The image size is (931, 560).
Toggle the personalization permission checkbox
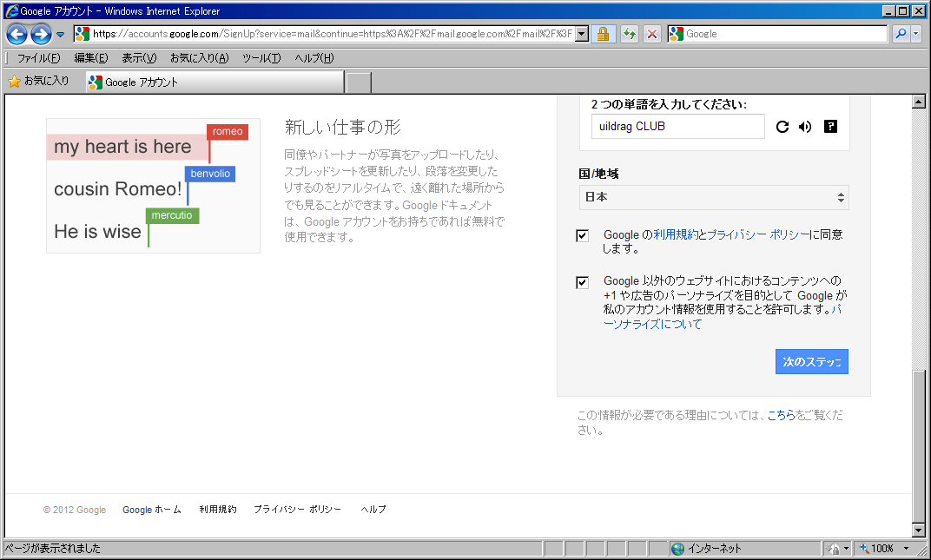[x=582, y=282]
